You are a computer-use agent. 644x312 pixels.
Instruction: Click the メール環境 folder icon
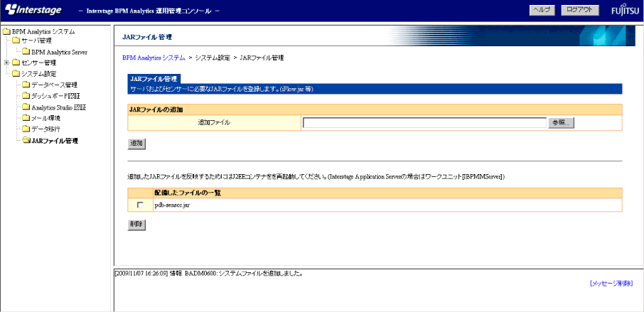pyautogui.click(x=26, y=118)
